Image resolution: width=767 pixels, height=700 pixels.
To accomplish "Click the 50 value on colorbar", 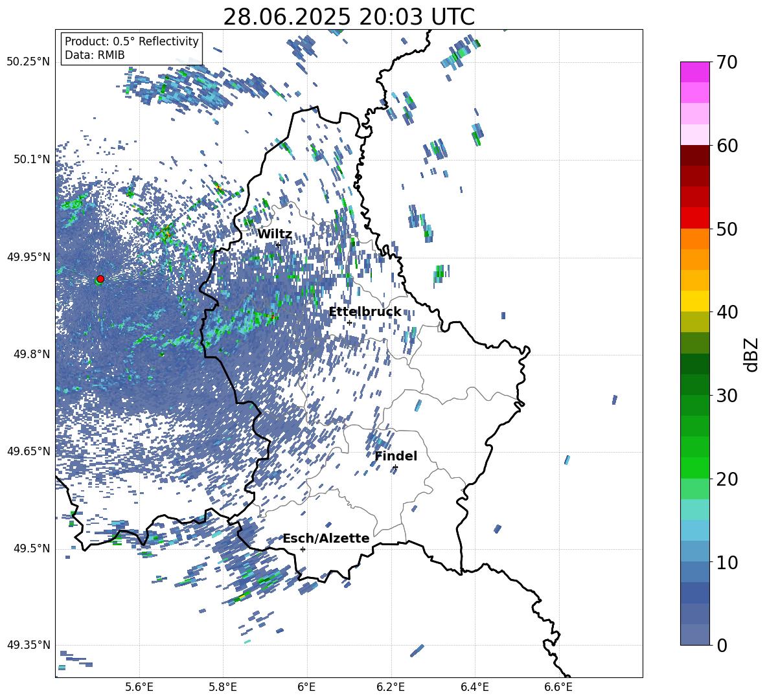I will tap(727, 229).
